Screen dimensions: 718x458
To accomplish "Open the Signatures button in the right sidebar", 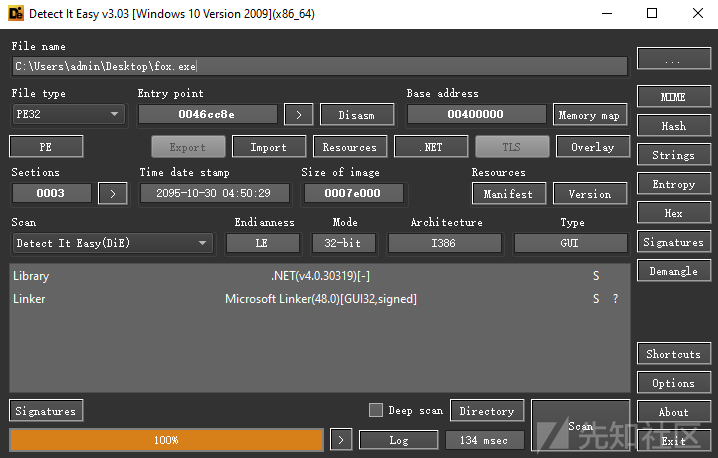I will 674,242.
